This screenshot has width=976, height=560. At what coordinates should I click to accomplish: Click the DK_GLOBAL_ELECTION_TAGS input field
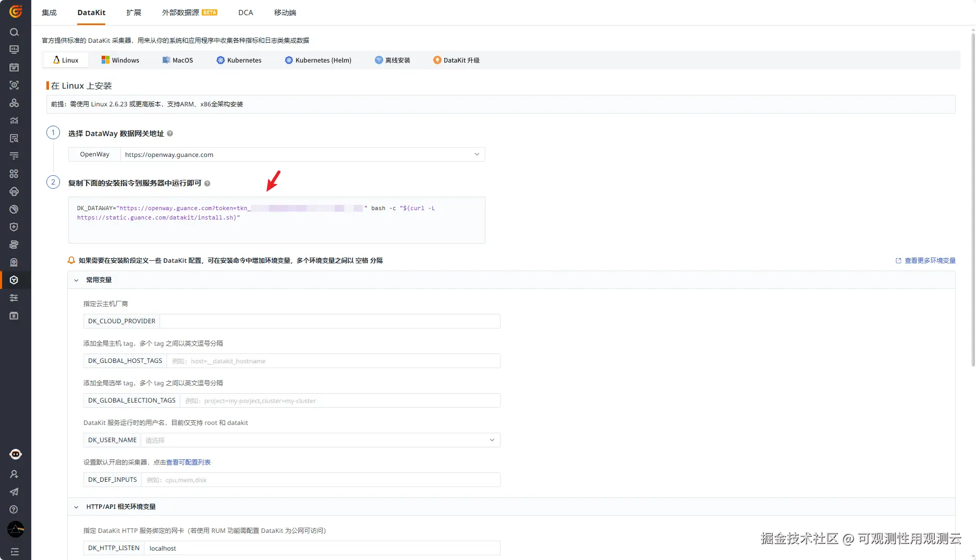coord(340,400)
